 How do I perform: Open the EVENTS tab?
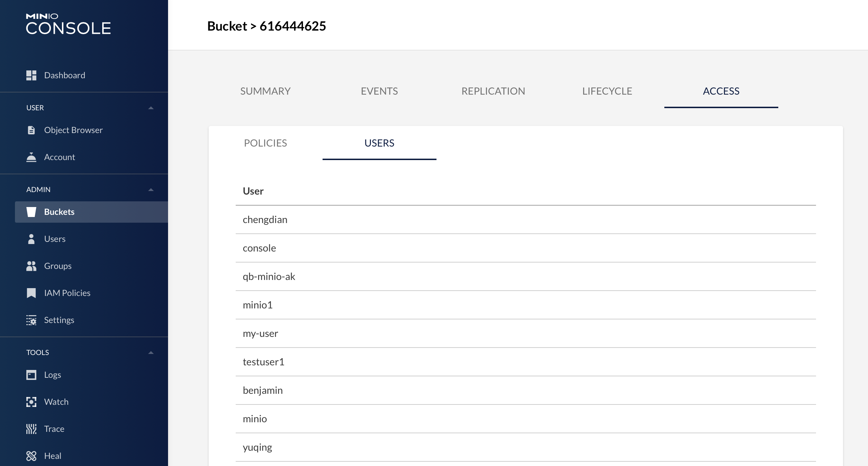pyautogui.click(x=380, y=91)
